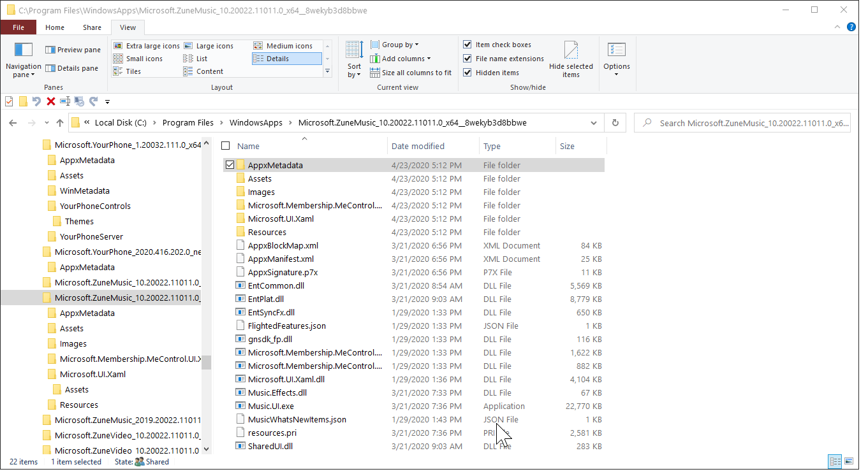Refresh the current folder view
Image resolution: width=868 pixels, height=474 pixels.
point(615,123)
